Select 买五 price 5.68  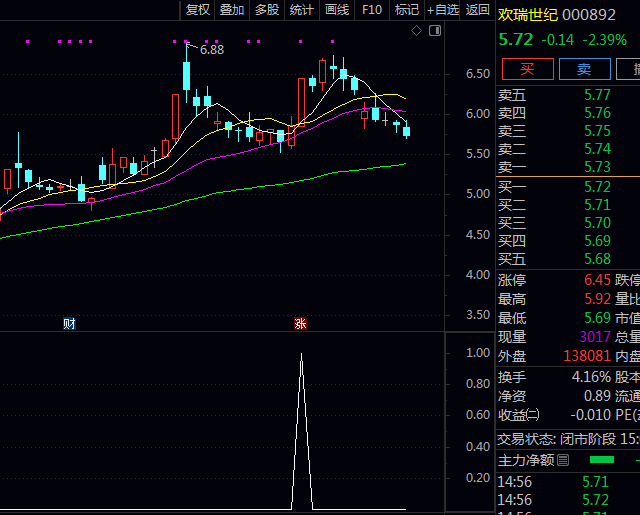[597, 259]
